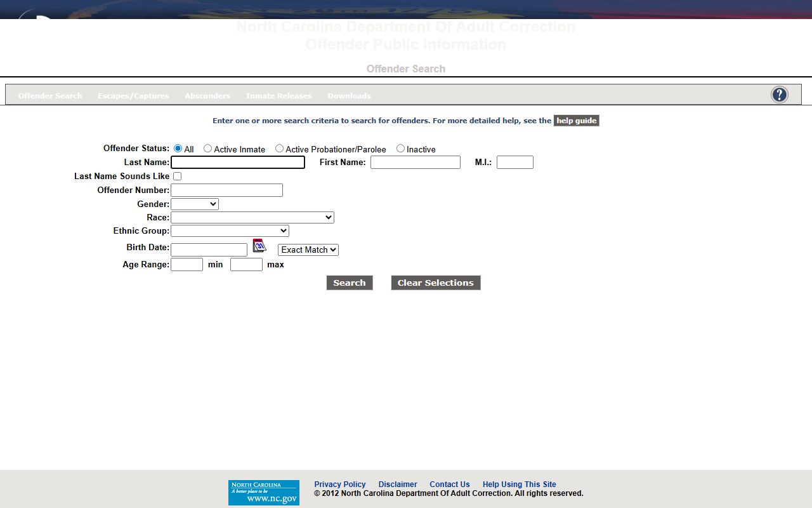Focus the M.I. input box

pyautogui.click(x=515, y=163)
